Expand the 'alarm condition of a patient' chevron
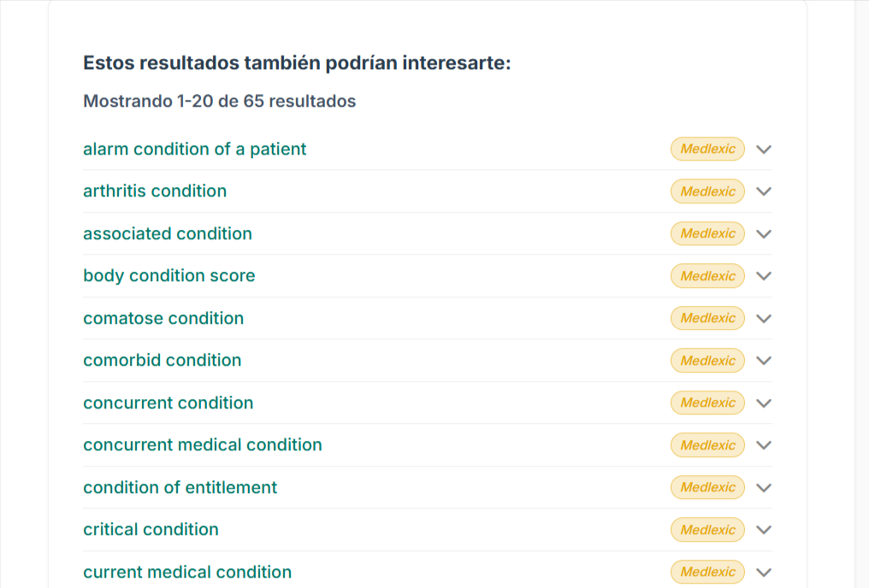Screen dimensions: 869x588 click(x=764, y=150)
